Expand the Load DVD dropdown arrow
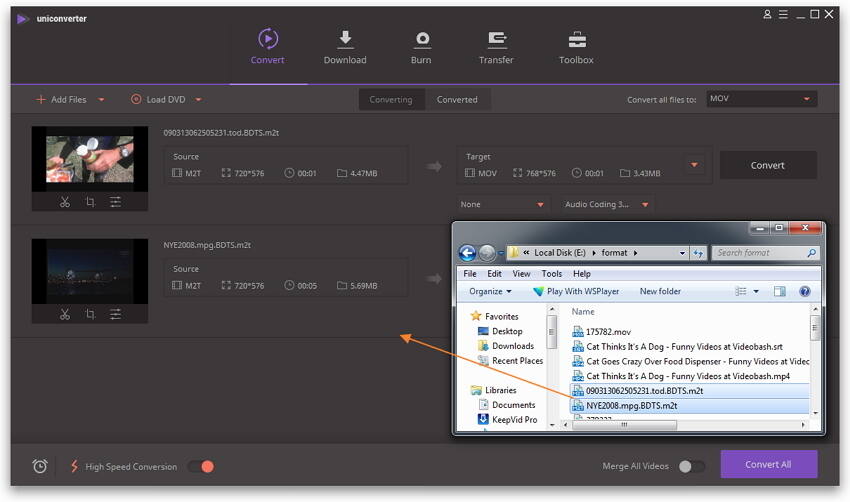This screenshot has height=502, width=850. click(x=198, y=100)
